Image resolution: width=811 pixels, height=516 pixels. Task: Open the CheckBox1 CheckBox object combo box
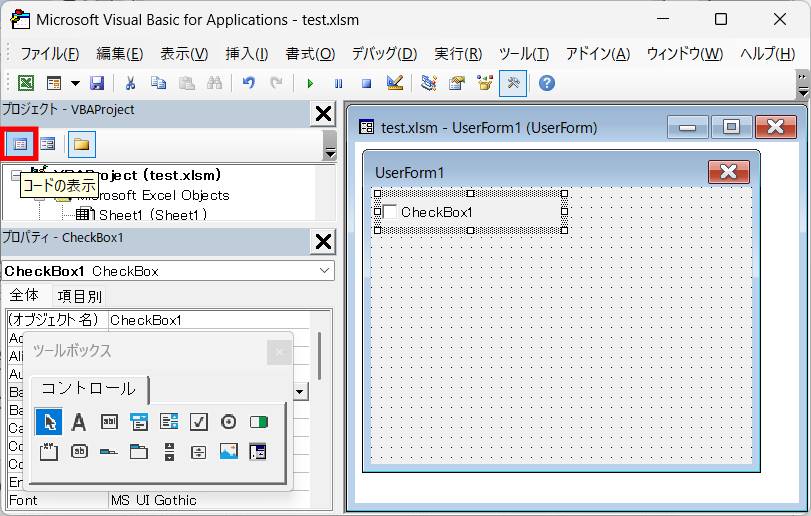169,271
